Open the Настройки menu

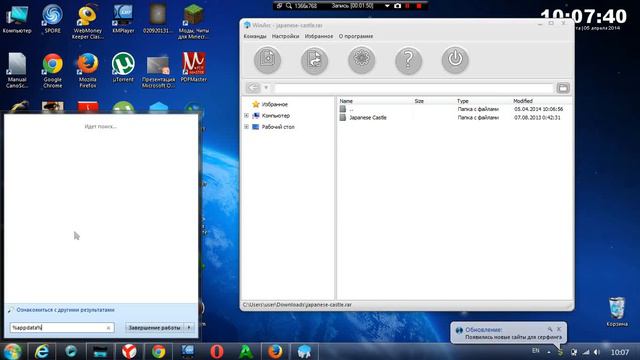(285, 36)
